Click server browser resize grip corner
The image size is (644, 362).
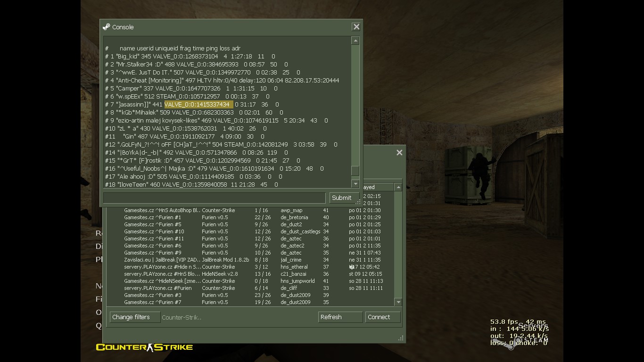pyautogui.click(x=401, y=338)
